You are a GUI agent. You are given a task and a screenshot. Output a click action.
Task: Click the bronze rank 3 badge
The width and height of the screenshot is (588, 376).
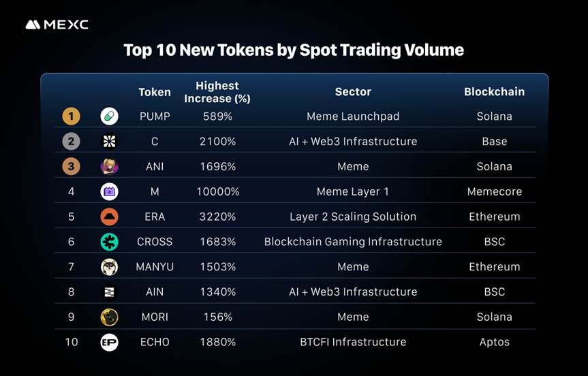point(71,167)
